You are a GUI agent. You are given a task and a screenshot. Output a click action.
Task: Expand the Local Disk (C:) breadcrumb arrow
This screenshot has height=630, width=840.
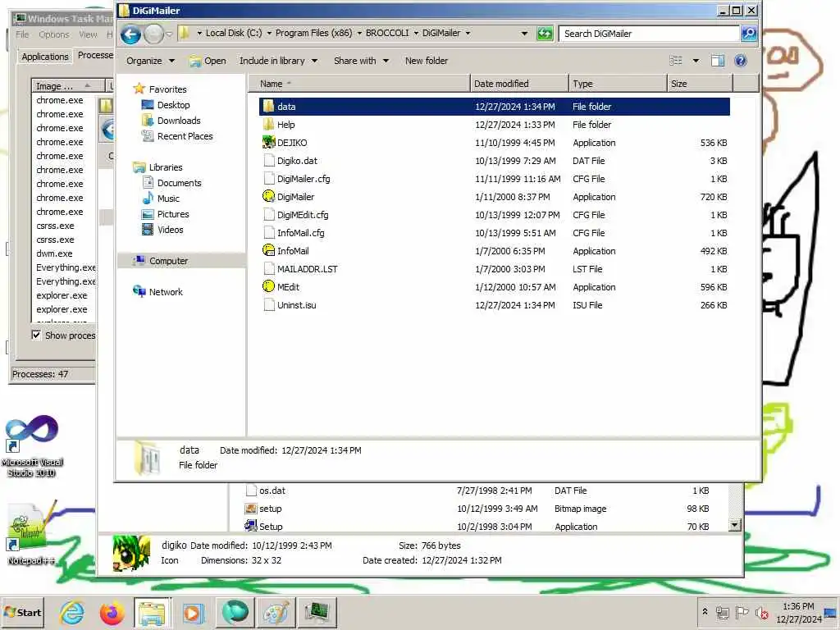269,33
